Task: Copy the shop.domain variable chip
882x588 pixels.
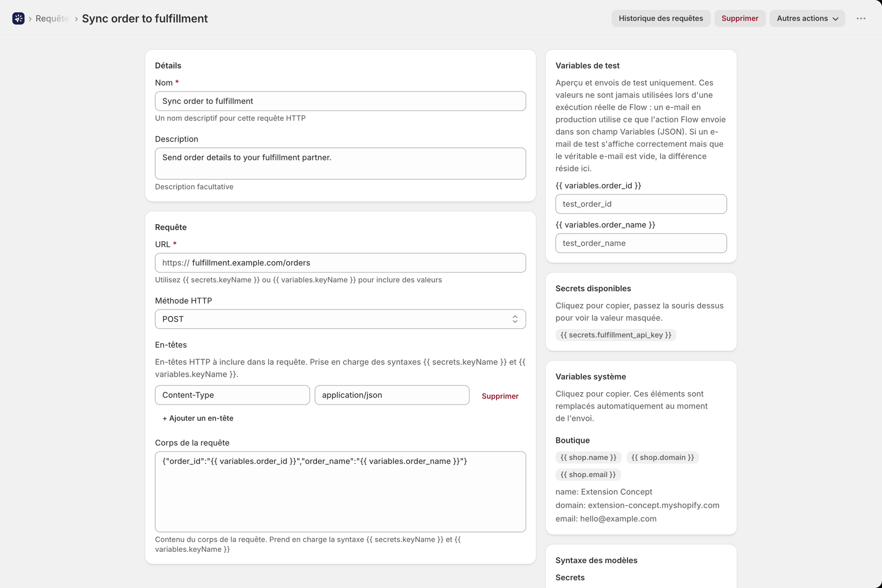Action: [662, 458]
